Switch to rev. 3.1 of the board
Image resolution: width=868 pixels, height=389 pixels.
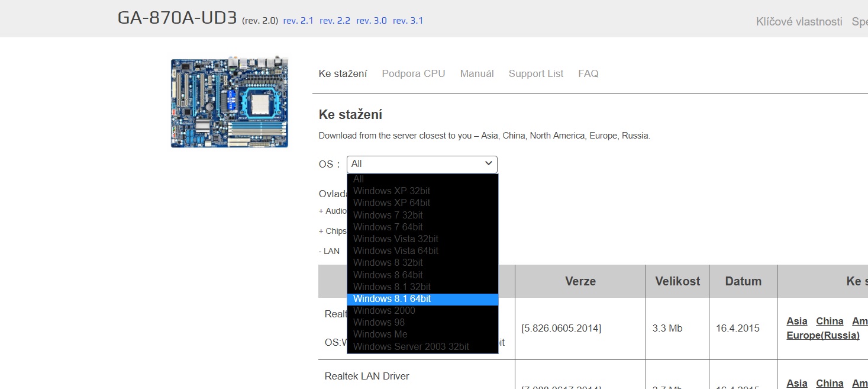(x=408, y=21)
